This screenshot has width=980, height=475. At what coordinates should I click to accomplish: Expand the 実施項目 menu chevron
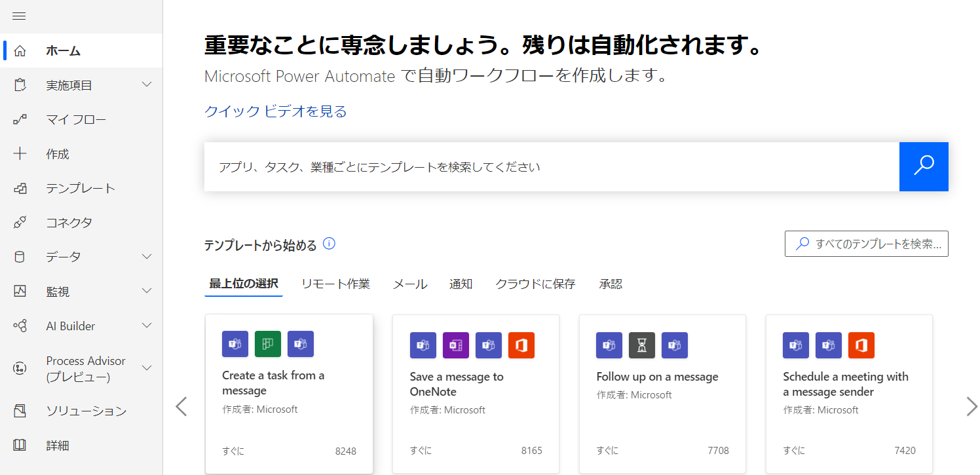coord(147,85)
